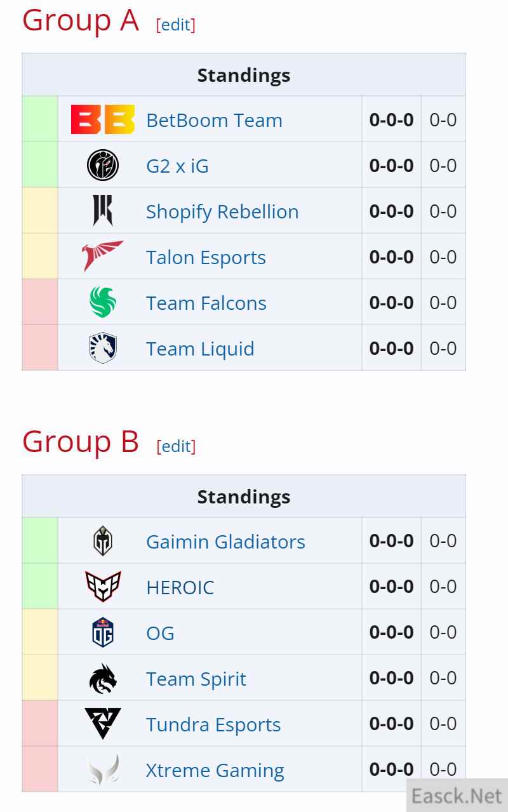Click the Team Spirit dragon logo
The image size is (508, 812).
click(103, 678)
